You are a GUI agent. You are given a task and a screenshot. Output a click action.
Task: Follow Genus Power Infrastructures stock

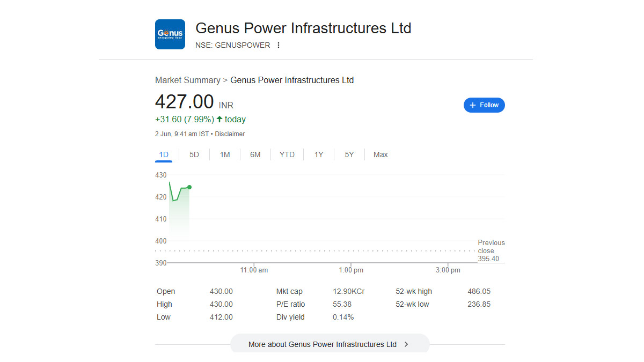click(x=484, y=105)
